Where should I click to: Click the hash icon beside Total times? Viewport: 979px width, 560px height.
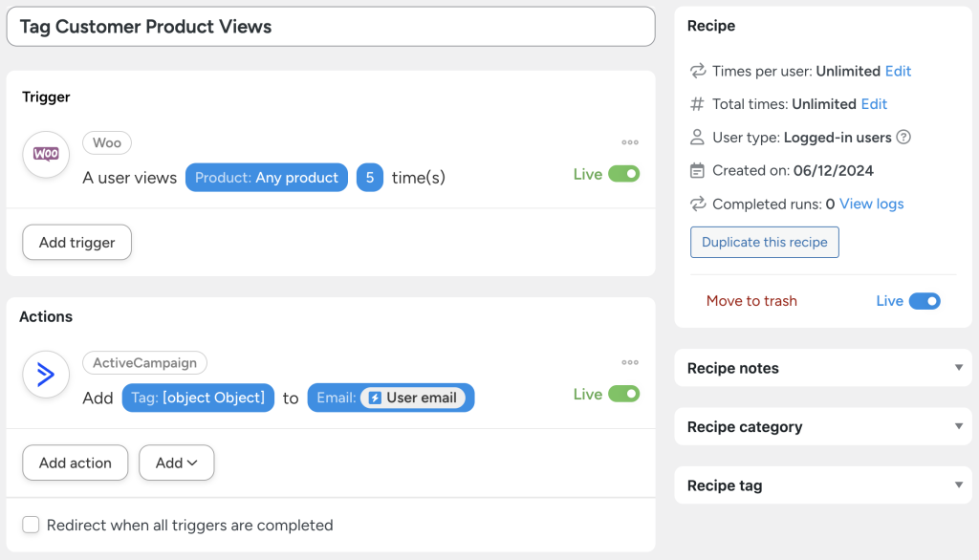(697, 104)
